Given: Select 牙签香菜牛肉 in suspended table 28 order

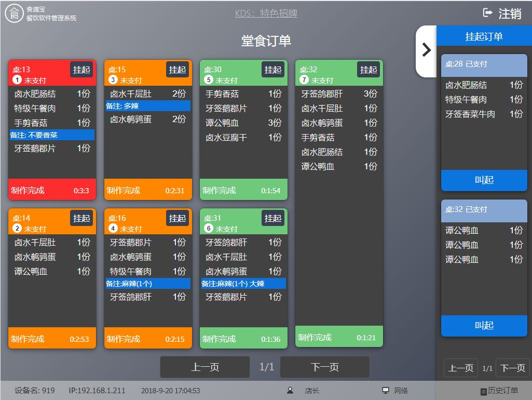Looking at the screenshot, I should point(484,114).
